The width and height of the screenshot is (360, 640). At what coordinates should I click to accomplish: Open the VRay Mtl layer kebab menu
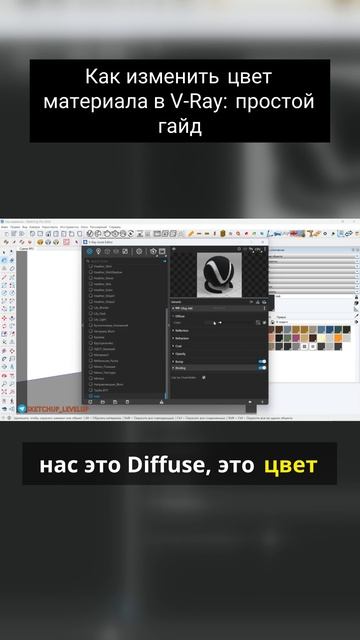[264, 308]
